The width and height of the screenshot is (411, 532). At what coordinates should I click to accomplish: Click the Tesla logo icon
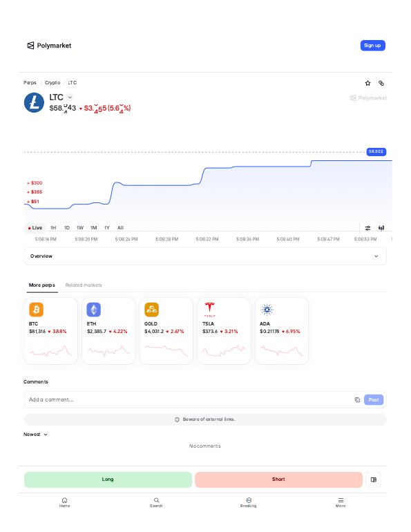pos(209,310)
